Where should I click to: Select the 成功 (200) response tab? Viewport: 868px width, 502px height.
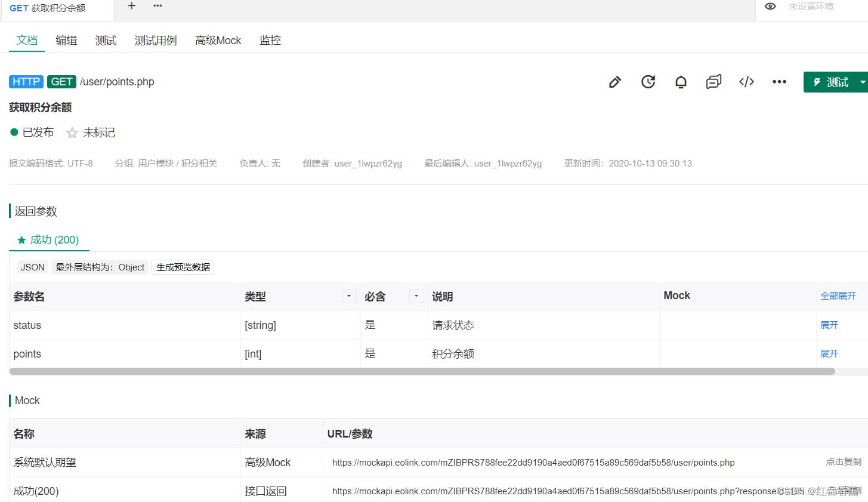pos(48,240)
